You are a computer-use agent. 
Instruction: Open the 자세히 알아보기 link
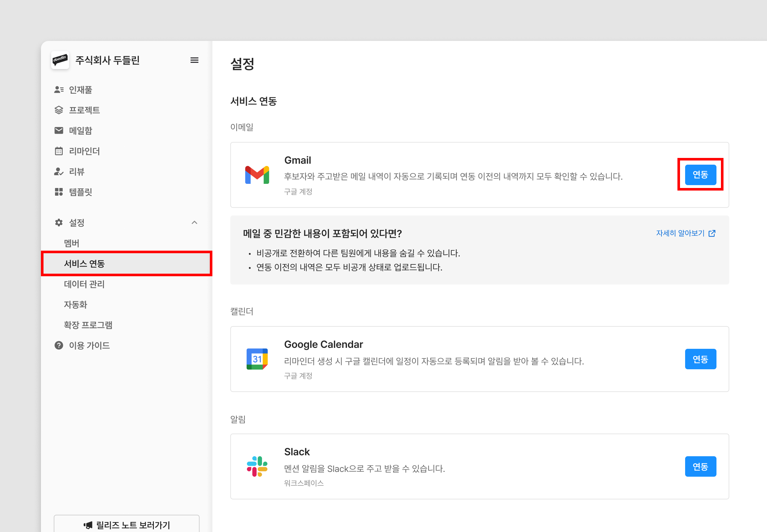coord(685,233)
